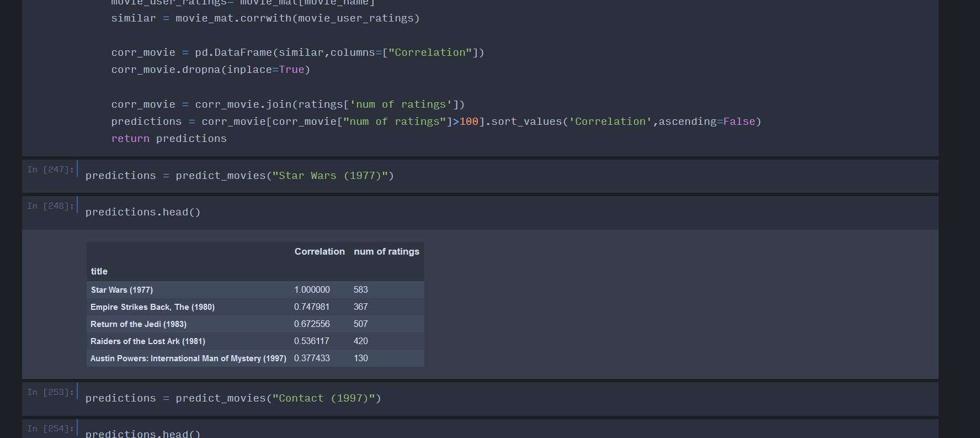Click the last predictions.head() cell at bottom
This screenshot has width=980, height=438.
point(143,434)
